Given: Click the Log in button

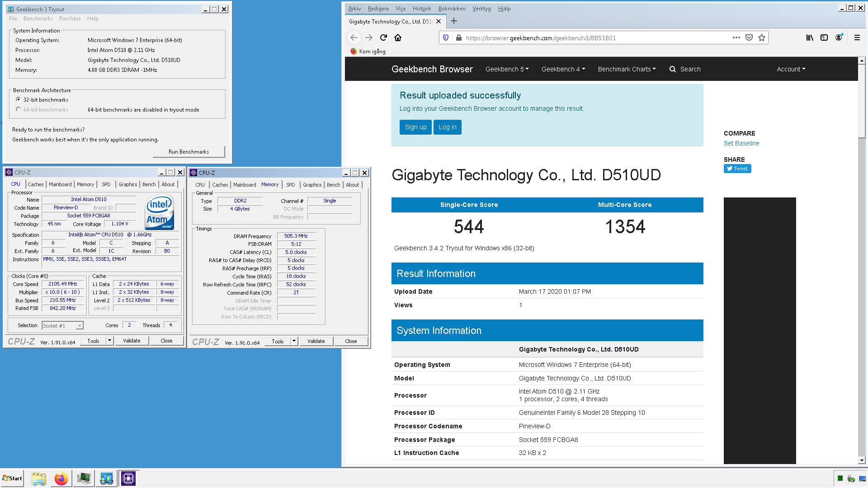Looking at the screenshot, I should tap(448, 127).
